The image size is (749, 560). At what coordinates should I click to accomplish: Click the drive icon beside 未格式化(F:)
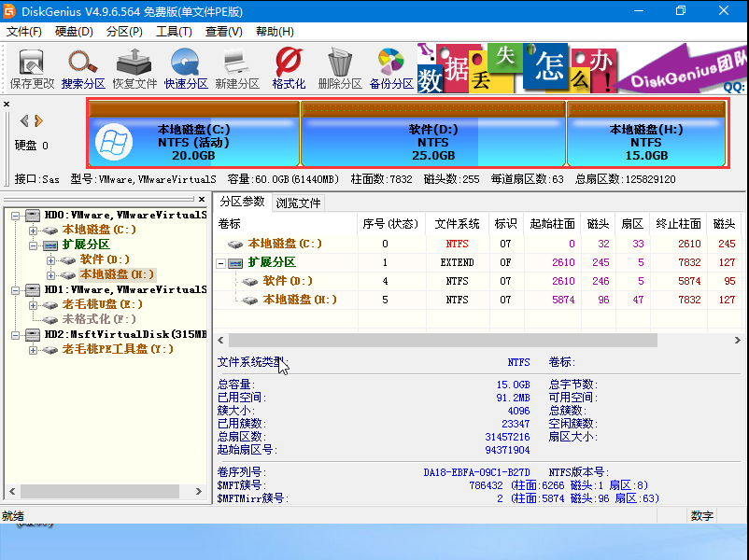(x=50, y=320)
